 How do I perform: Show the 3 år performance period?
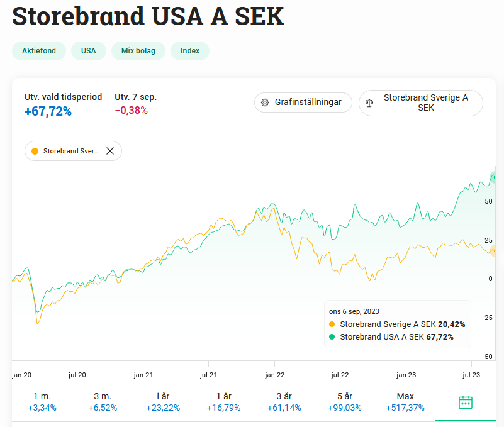click(x=284, y=402)
